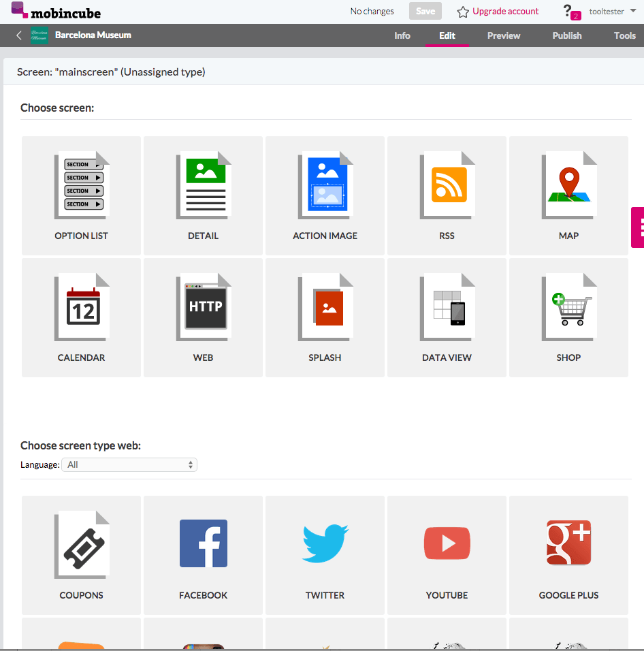Image resolution: width=644 pixels, height=651 pixels.
Task: Open the Preview tab
Action: (504, 35)
